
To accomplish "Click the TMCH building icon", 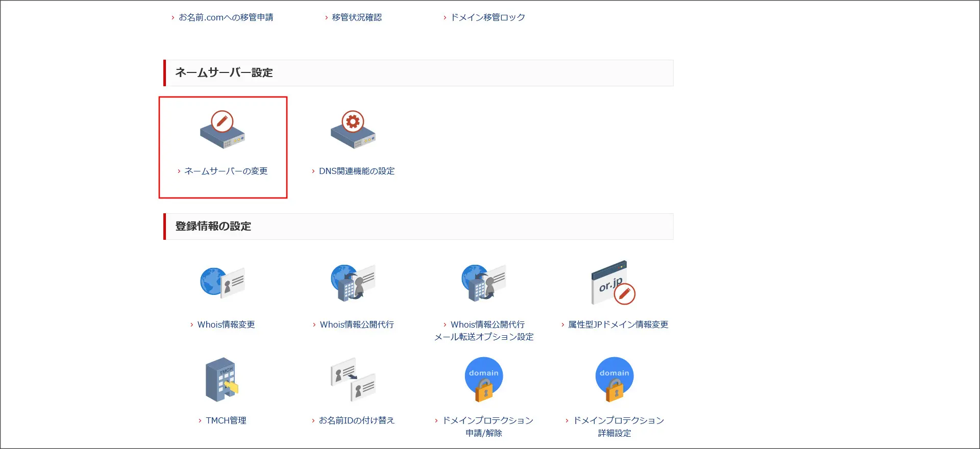I will (x=223, y=380).
